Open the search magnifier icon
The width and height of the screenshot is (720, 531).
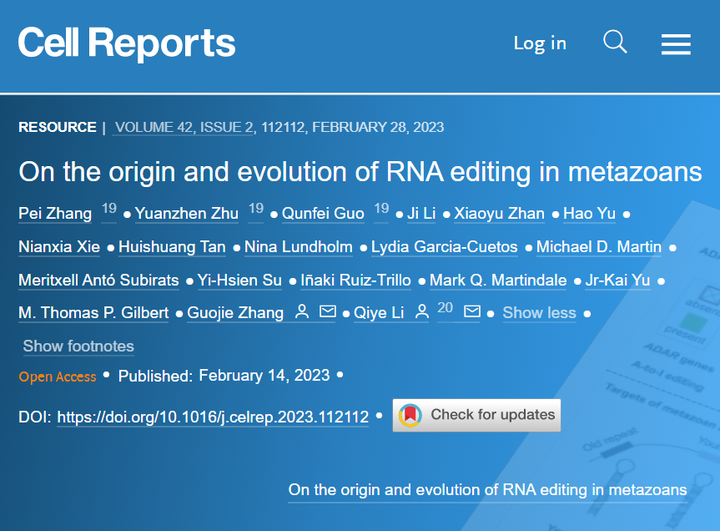click(x=615, y=42)
